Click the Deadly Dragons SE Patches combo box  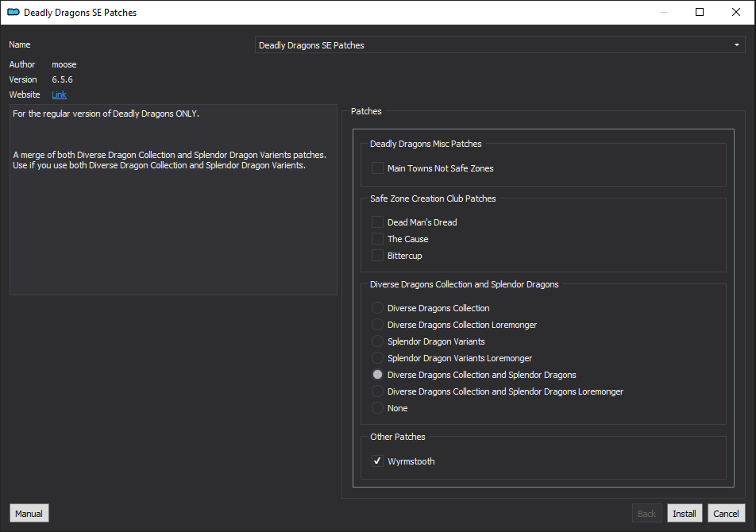[500, 45]
